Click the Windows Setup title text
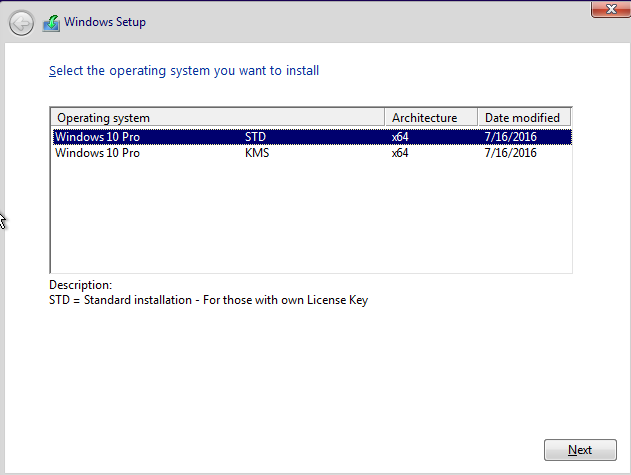Screen dimensions: 631x475 (x=105, y=22)
